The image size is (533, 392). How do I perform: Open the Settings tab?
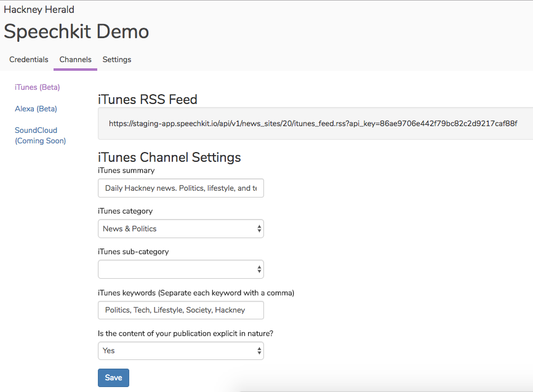(116, 60)
